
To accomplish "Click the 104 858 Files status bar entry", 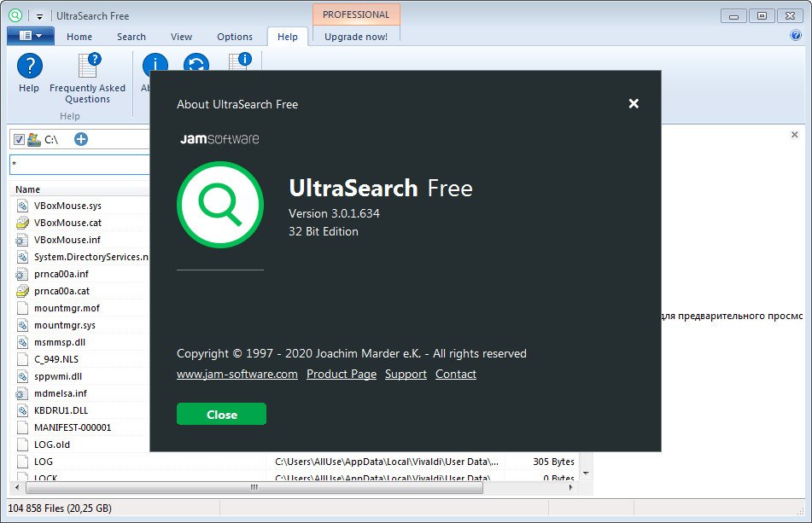I will click(60, 508).
